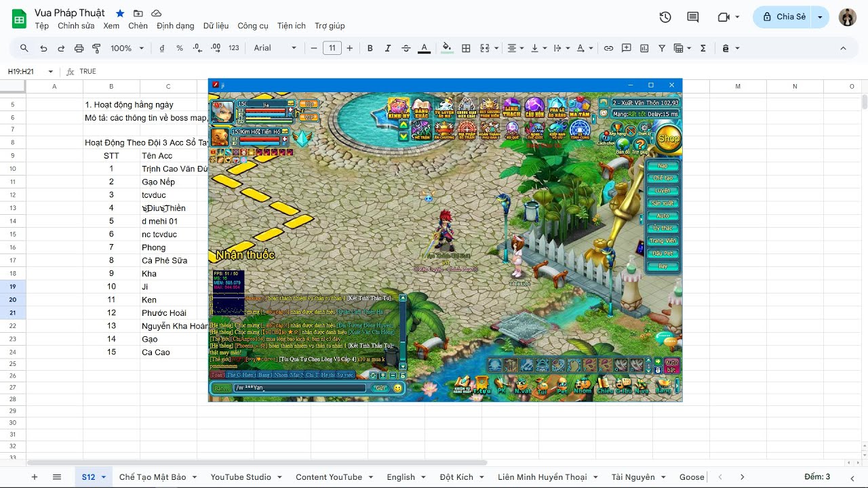
Task: Toggle italic formatting
Action: (x=388, y=48)
